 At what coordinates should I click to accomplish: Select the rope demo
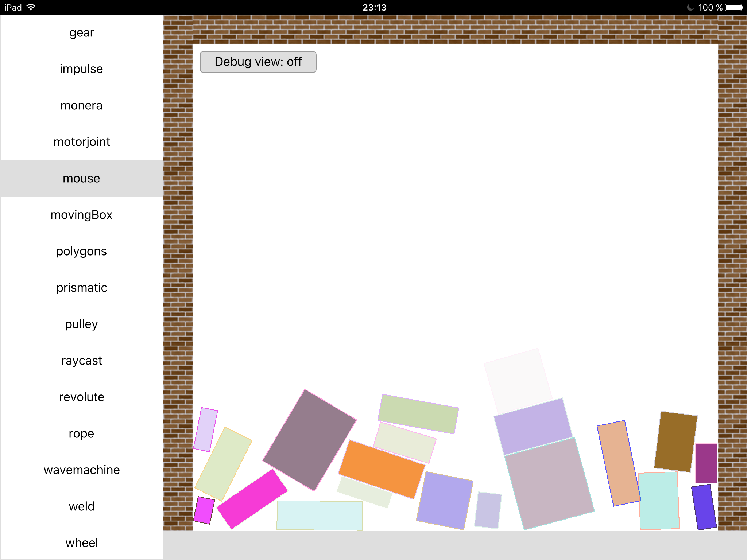(x=82, y=433)
